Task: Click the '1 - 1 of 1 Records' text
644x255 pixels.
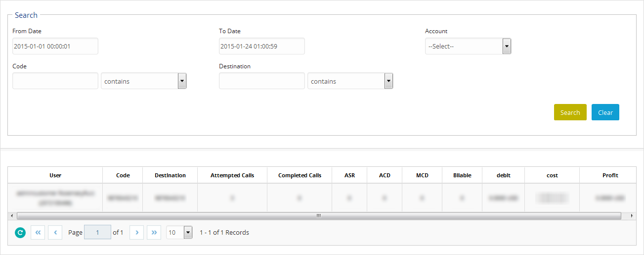Action: click(224, 232)
